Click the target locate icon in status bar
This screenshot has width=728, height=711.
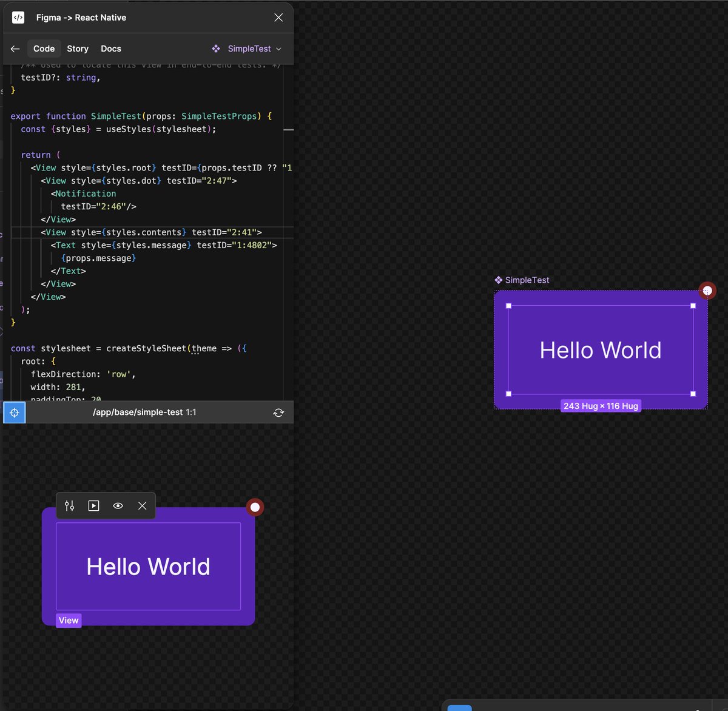click(15, 413)
